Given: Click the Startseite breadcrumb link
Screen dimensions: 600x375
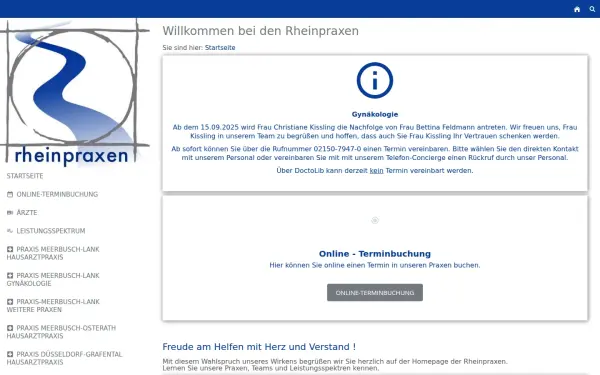Looking at the screenshot, I should (220, 48).
